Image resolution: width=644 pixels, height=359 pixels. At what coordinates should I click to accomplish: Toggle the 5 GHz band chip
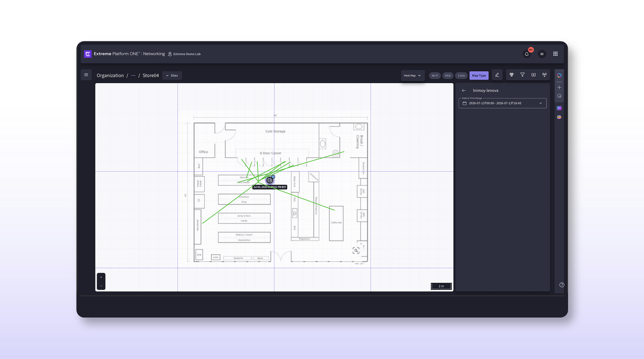[461, 76]
